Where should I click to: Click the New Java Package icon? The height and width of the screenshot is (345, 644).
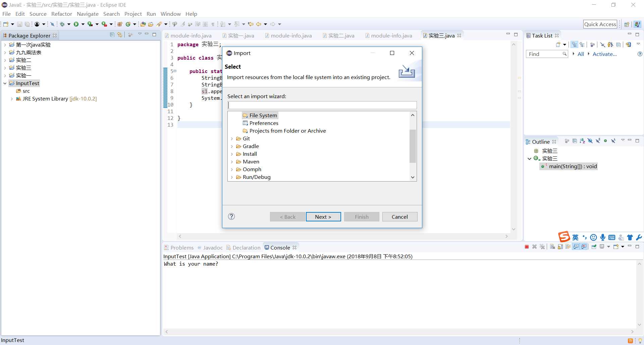coord(120,24)
